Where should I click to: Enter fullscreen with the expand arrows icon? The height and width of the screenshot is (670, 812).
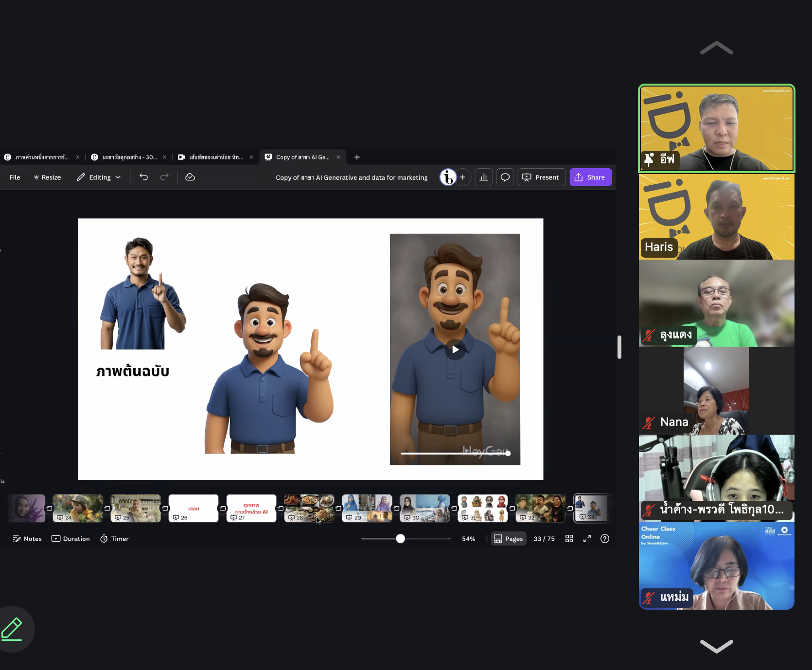587,539
